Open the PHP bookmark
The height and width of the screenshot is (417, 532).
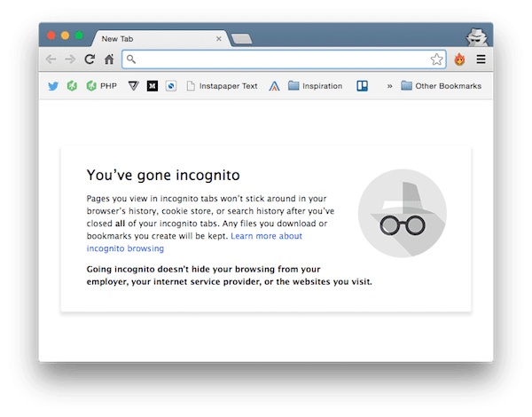pyautogui.click(x=101, y=86)
